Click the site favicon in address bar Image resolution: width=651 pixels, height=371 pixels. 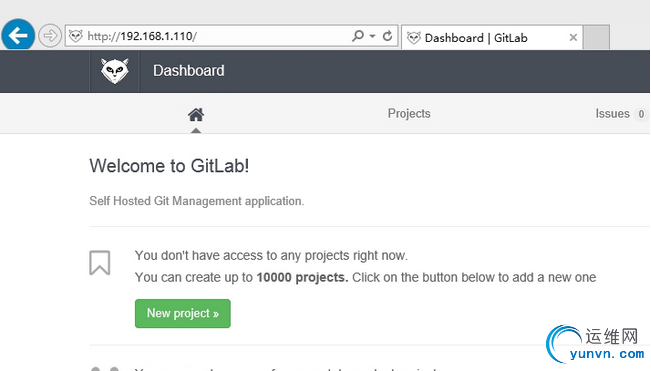click(76, 36)
